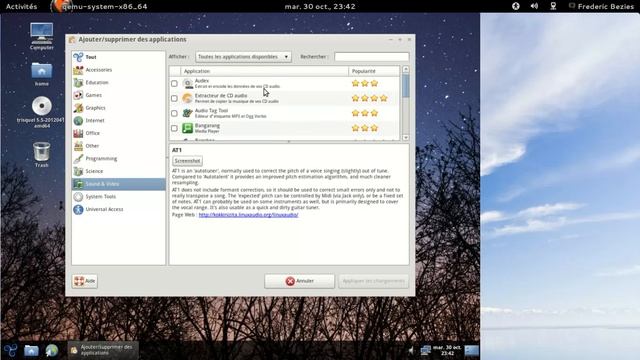Click the Rechercher search field
This screenshot has height=360, width=640.
point(371,57)
